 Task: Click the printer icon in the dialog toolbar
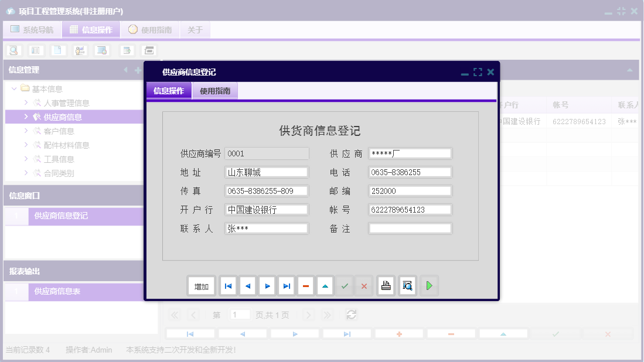pyautogui.click(x=386, y=285)
